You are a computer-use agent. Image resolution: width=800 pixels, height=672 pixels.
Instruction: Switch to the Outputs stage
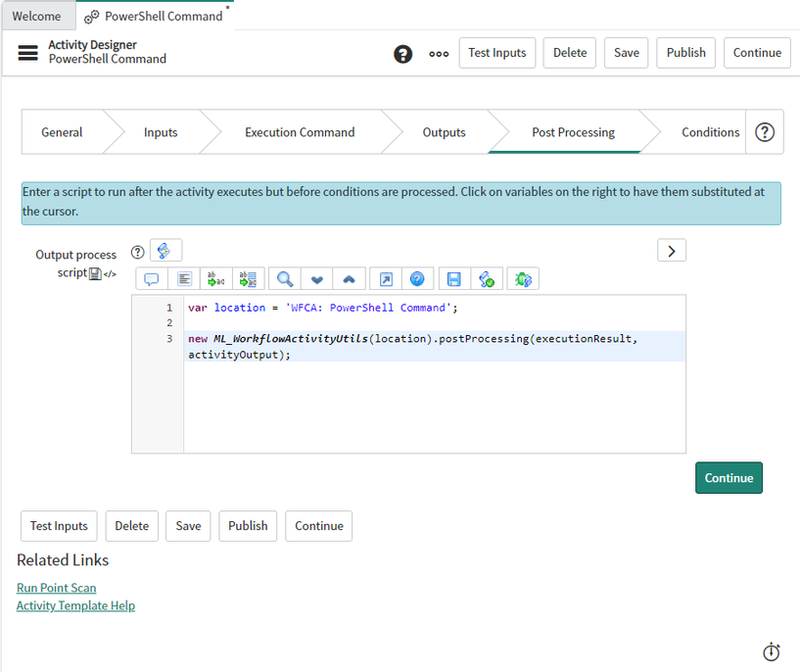click(x=444, y=132)
